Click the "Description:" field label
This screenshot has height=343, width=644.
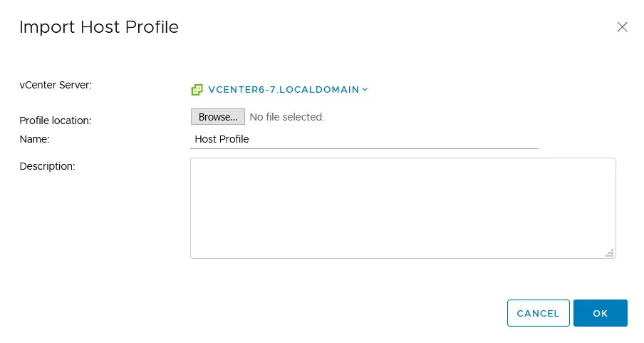tap(47, 166)
